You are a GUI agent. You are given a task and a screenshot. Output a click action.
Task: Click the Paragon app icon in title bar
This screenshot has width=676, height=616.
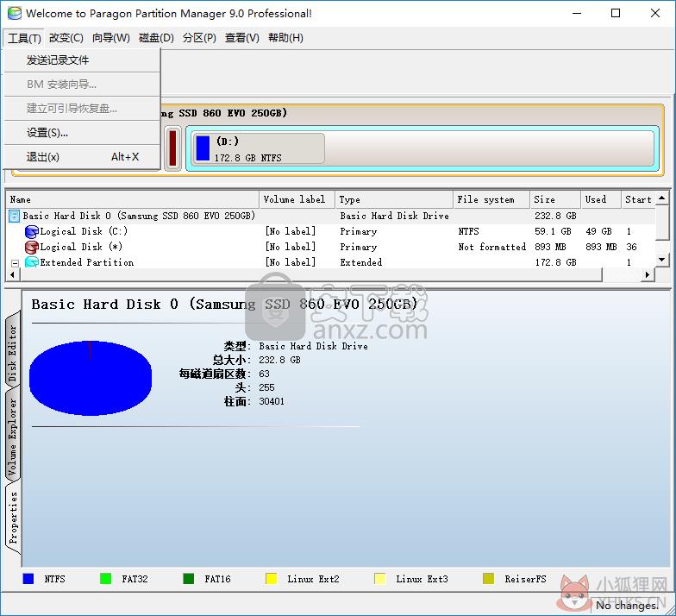(14, 14)
